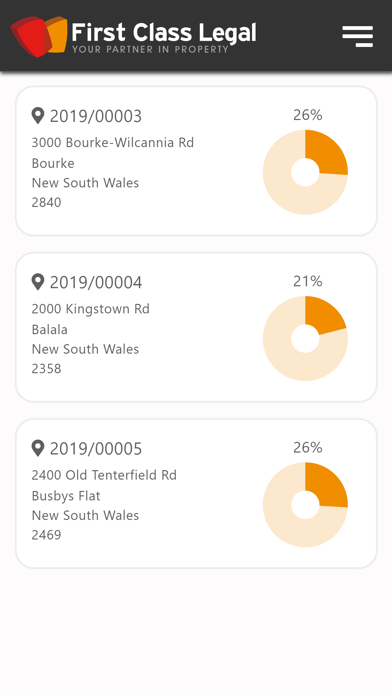Open matter 2019/00004
The height and width of the screenshot is (696, 392).
tap(196, 327)
